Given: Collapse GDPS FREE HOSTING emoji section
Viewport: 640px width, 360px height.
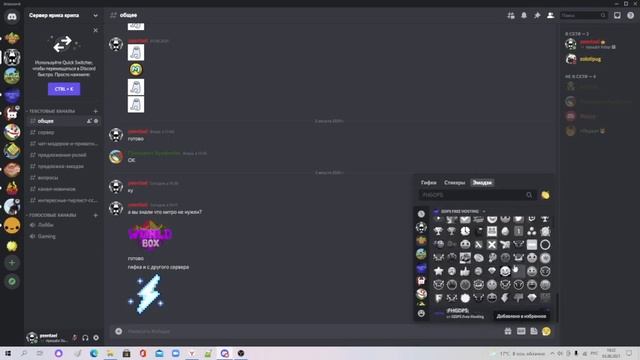Looking at the screenshot, I should tap(460, 211).
